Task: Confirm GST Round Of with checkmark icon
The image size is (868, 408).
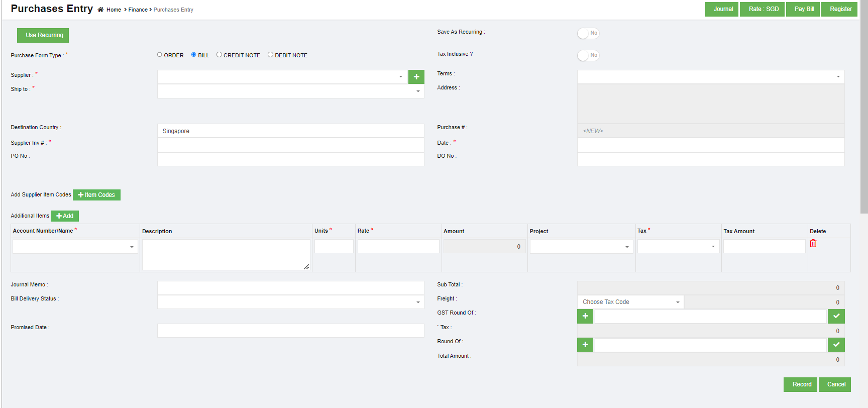Action: pos(836,316)
